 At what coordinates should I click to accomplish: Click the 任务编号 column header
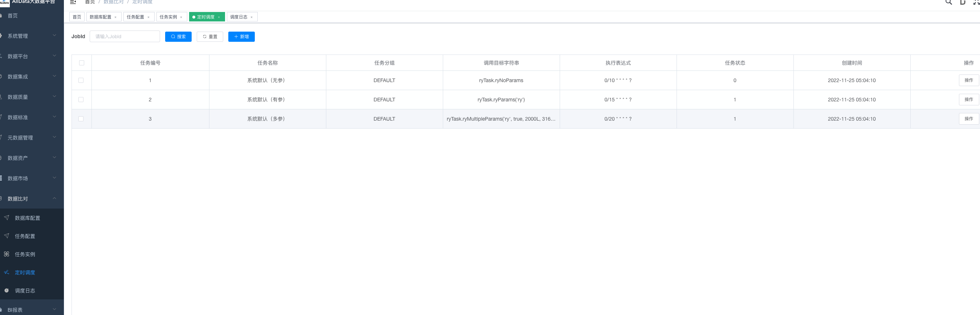click(150, 63)
